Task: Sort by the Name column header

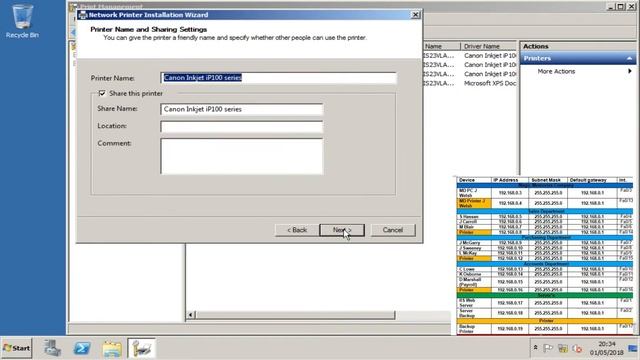Action: click(442, 46)
